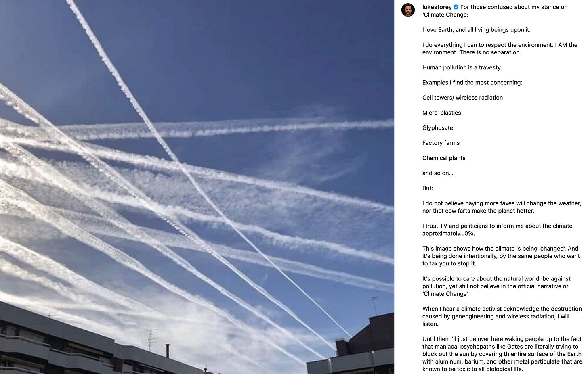Click the 'Micro-plastics' text line
The width and height of the screenshot is (588, 374).
[x=441, y=113]
